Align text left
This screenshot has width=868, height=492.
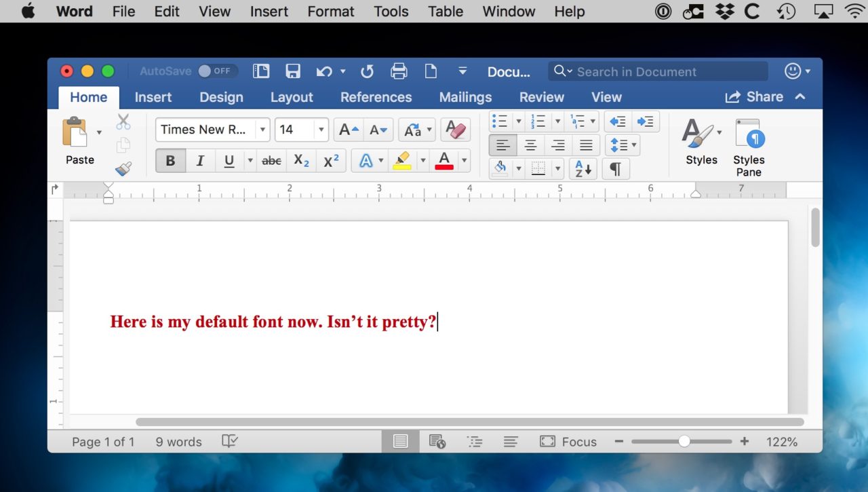click(x=502, y=145)
